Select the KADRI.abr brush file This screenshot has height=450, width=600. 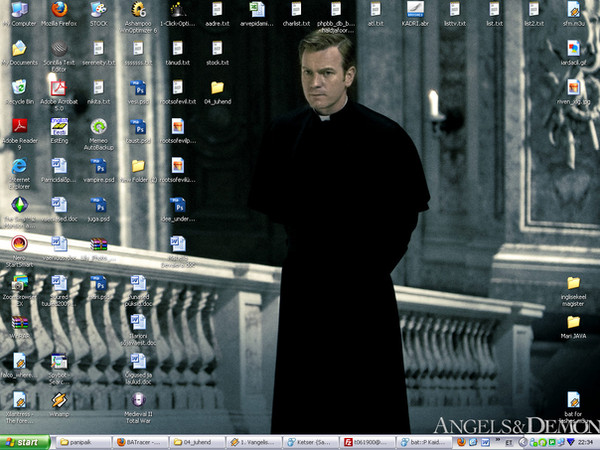click(x=415, y=9)
